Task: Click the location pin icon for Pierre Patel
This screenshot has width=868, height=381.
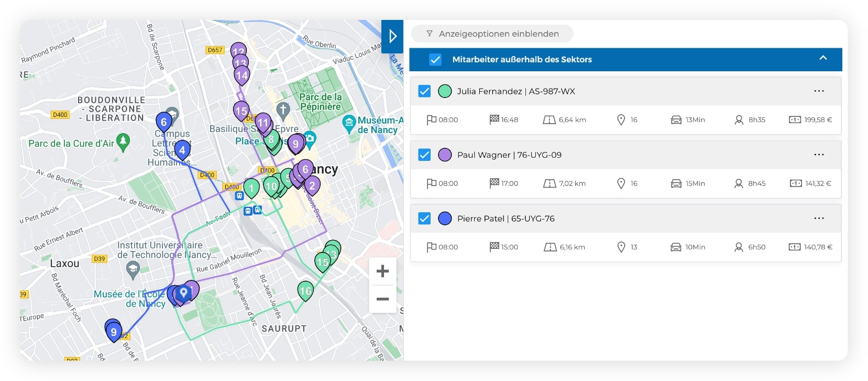Action: pos(621,247)
